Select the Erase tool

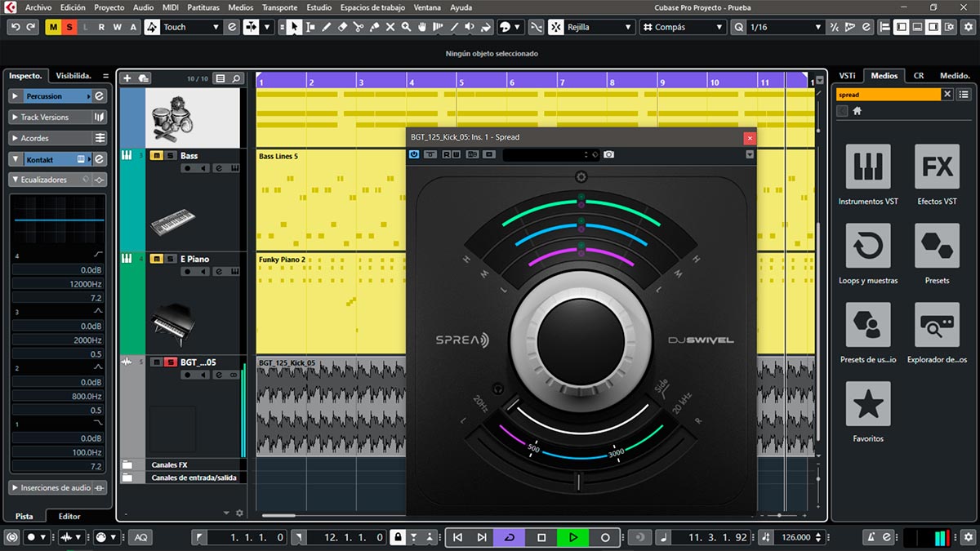[x=343, y=27]
